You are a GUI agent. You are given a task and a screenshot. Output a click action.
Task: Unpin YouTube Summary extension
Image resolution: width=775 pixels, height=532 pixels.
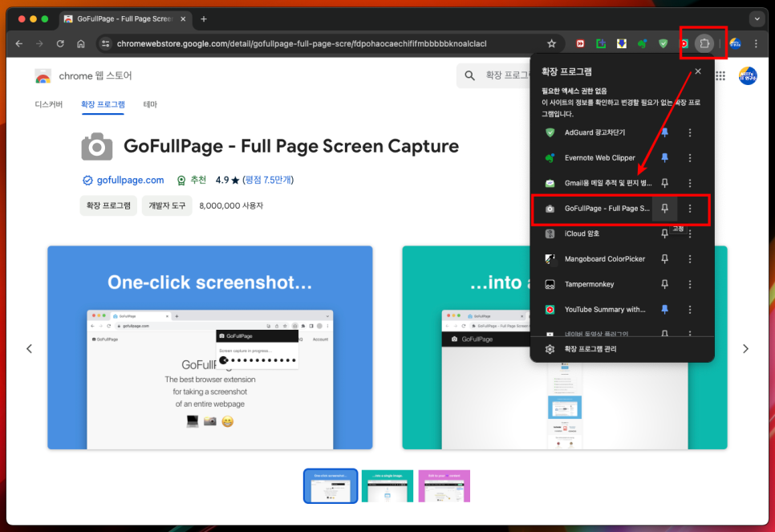pos(664,309)
